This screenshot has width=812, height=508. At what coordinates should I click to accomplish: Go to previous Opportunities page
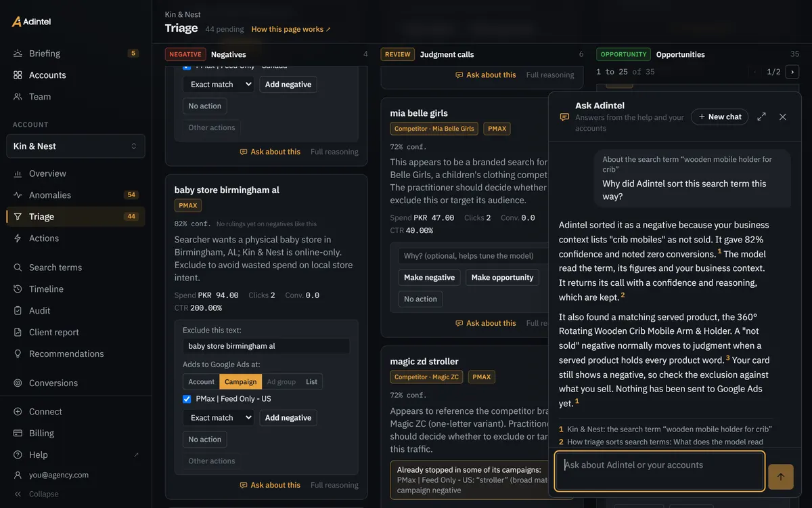tap(755, 72)
